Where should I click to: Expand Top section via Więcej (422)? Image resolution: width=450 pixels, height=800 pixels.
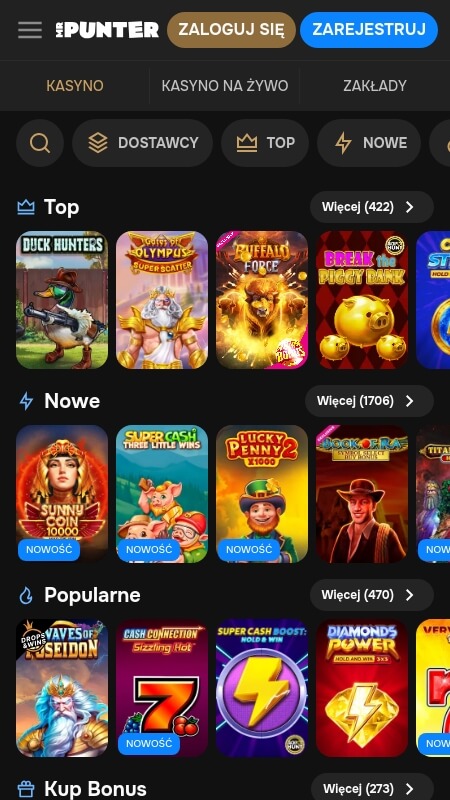(372, 207)
